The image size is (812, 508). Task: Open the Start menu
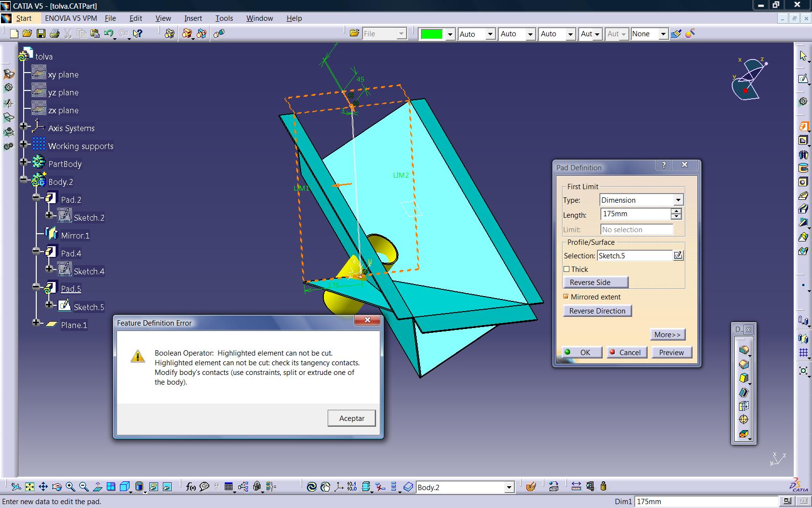point(24,18)
